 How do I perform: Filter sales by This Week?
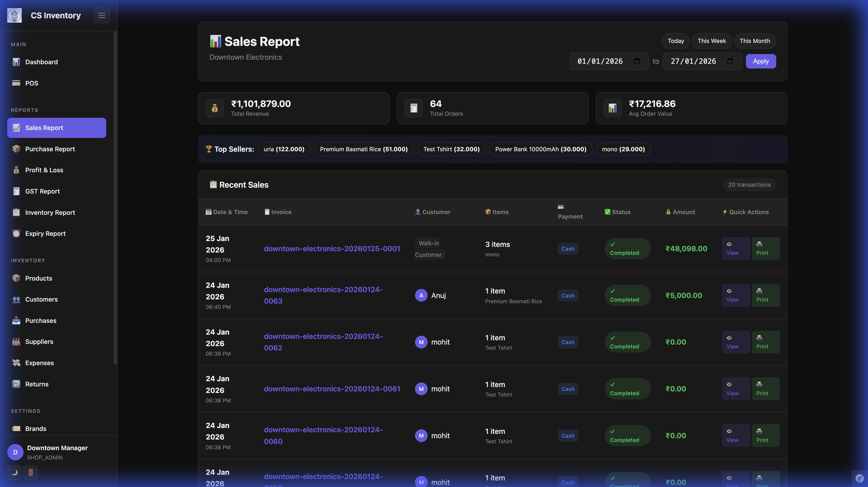712,41
